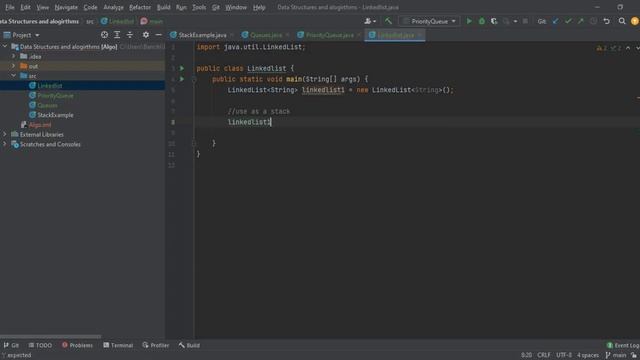Build project with the hammer icon
The width and height of the screenshot is (640, 360).
tap(388, 21)
